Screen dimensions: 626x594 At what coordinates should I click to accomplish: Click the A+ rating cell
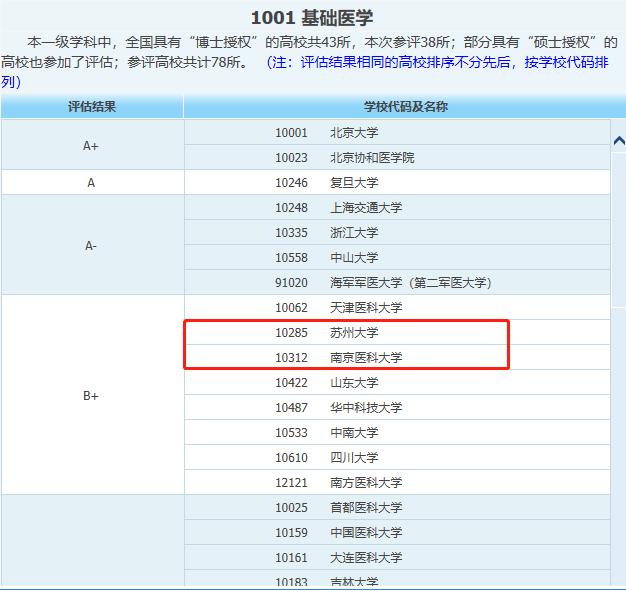click(92, 145)
